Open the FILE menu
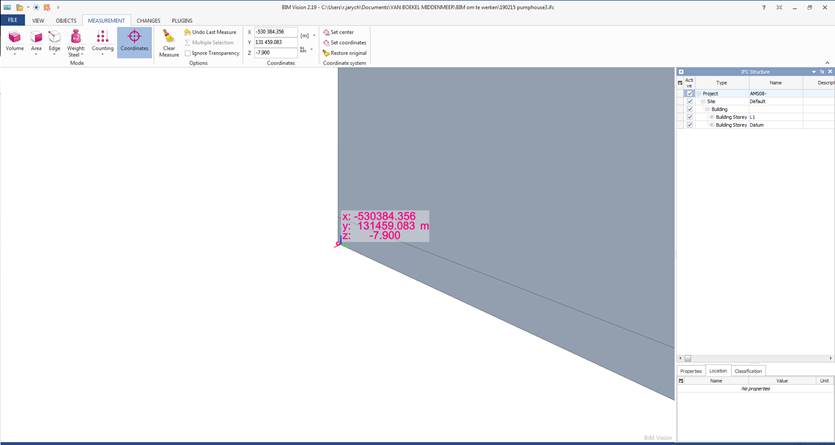Viewport: 835px width, 445px height. (x=12, y=20)
